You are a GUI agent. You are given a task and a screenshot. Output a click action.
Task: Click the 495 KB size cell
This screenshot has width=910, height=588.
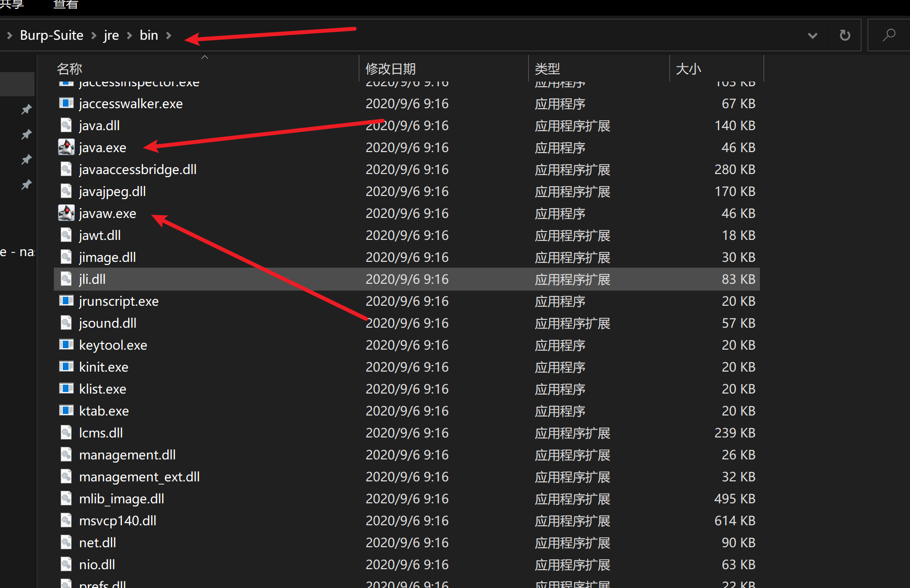pos(735,499)
